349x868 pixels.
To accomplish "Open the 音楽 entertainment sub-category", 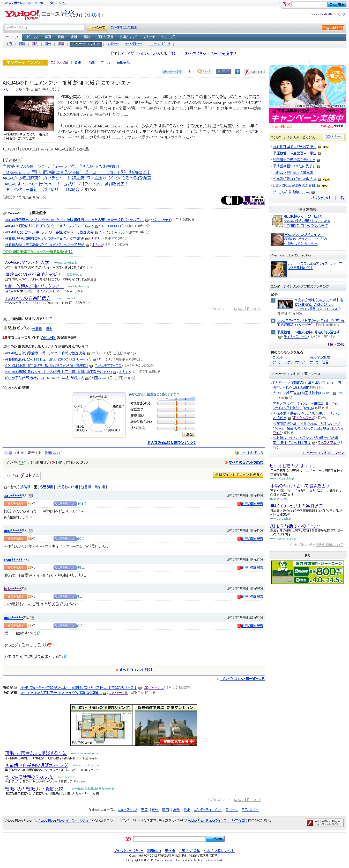I will click(x=78, y=62).
